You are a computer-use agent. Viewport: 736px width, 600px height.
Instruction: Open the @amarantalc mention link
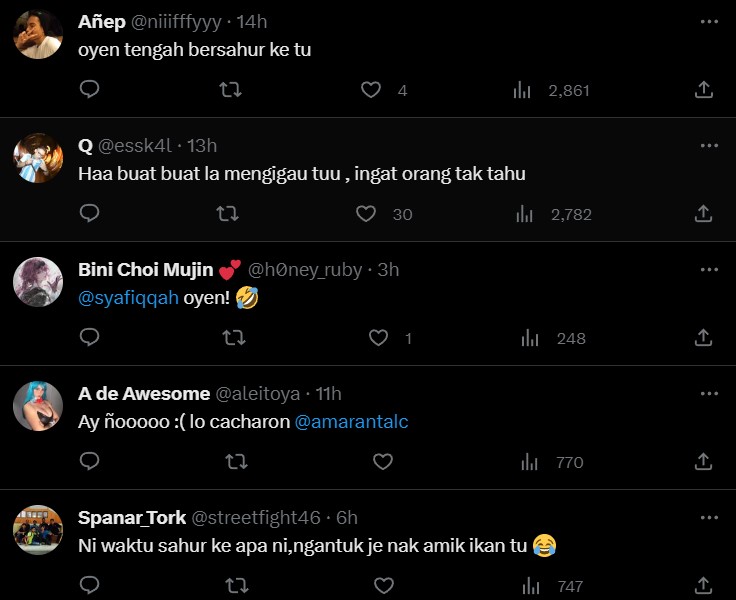[x=351, y=422]
